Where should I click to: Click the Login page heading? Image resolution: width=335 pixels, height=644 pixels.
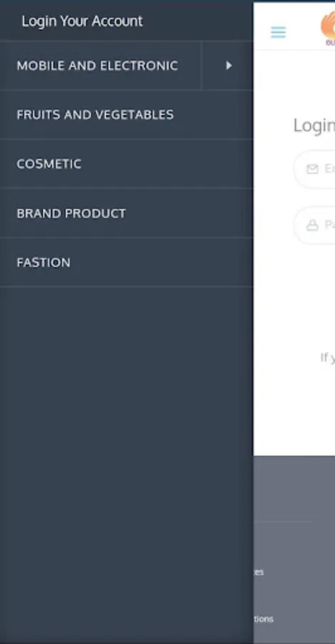point(314,126)
